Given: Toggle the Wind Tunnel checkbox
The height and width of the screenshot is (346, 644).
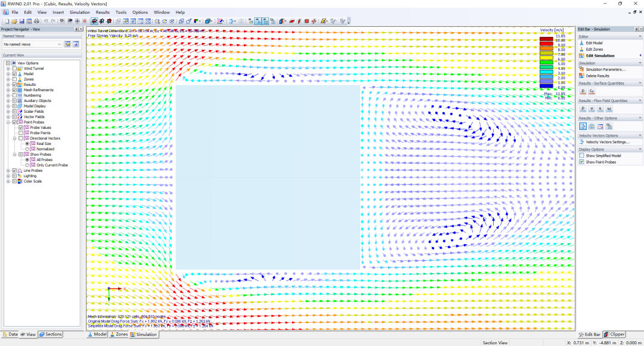Looking at the screenshot, I should click(x=14, y=69).
